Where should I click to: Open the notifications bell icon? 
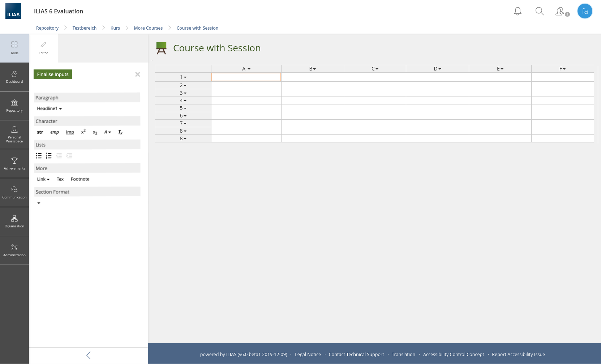518,11
